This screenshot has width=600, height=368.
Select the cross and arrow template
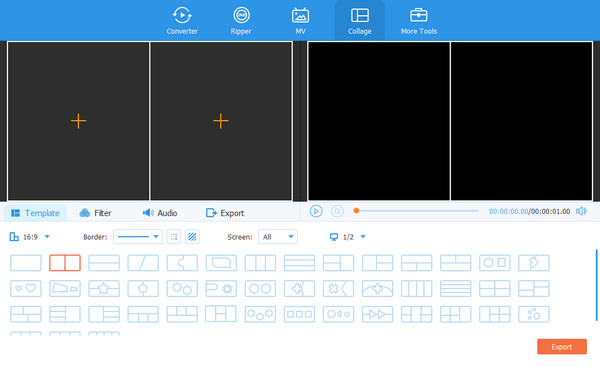(x=338, y=288)
